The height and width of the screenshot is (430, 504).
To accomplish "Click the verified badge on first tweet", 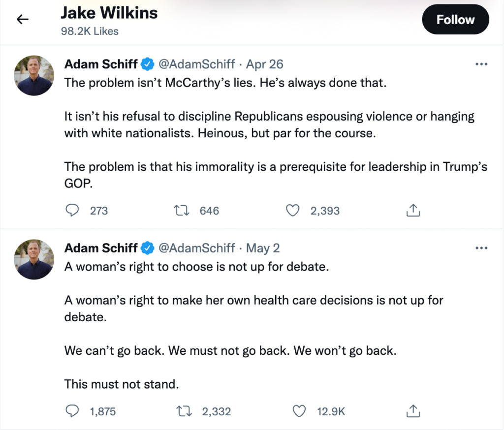I will point(147,64).
